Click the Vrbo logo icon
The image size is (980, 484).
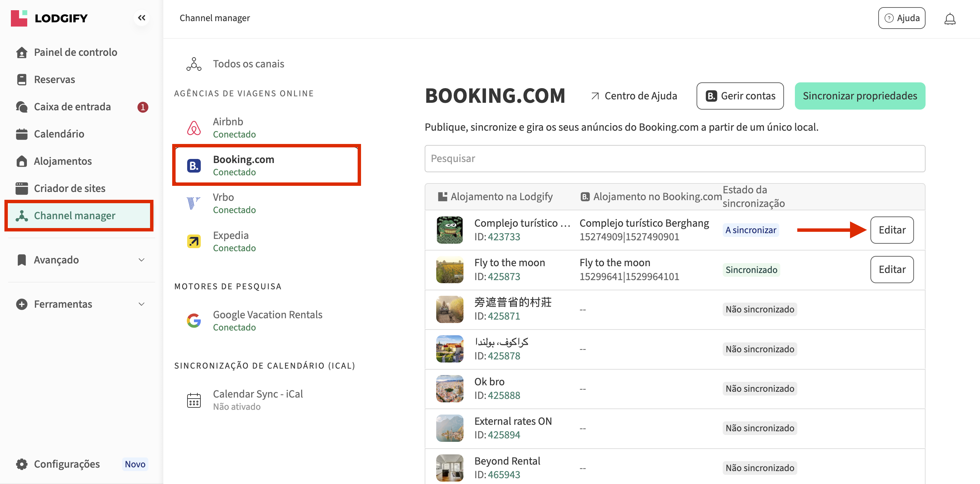[x=194, y=203]
